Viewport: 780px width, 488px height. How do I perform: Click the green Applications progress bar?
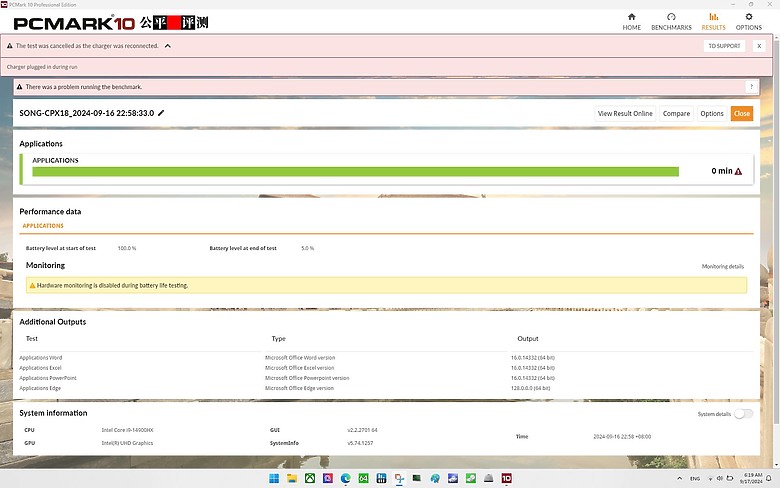coord(355,172)
